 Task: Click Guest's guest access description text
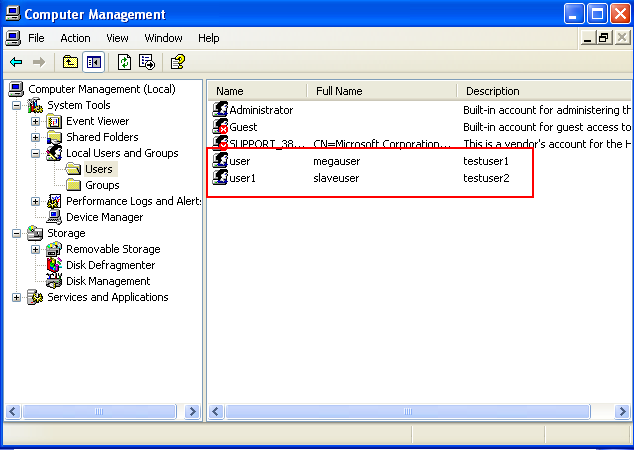(547, 127)
